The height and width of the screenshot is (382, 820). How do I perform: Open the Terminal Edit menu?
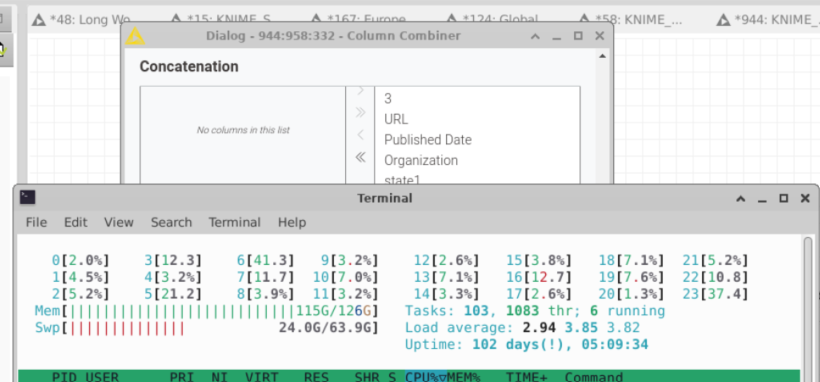[76, 222]
